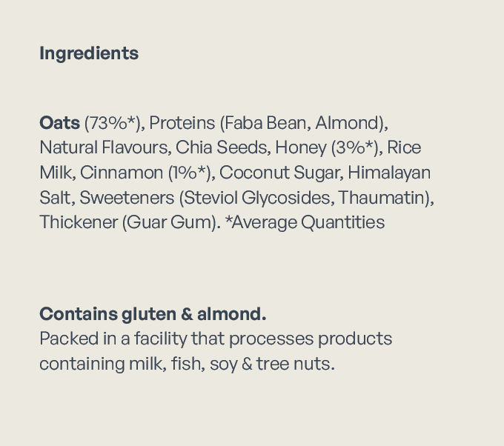This screenshot has width=504, height=446.
Task: Click the bold Contains gluten & almond warning
Action: (153, 314)
